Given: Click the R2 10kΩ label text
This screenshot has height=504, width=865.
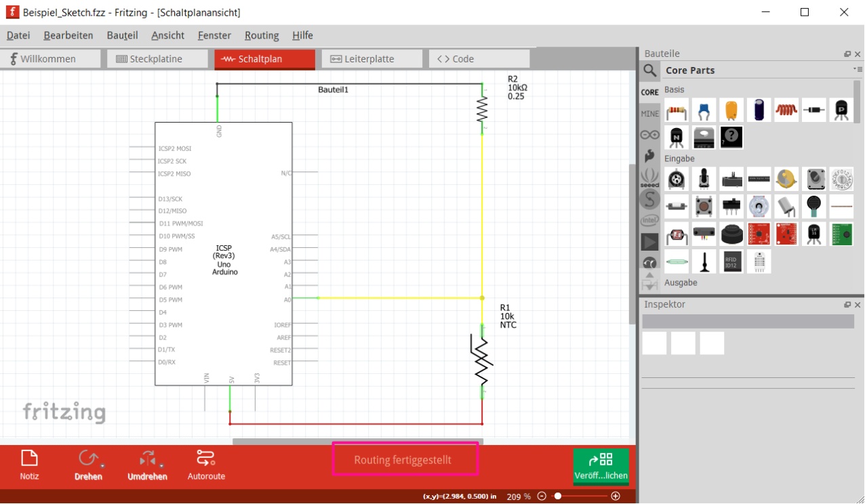Looking at the screenshot, I should pyautogui.click(x=517, y=87).
